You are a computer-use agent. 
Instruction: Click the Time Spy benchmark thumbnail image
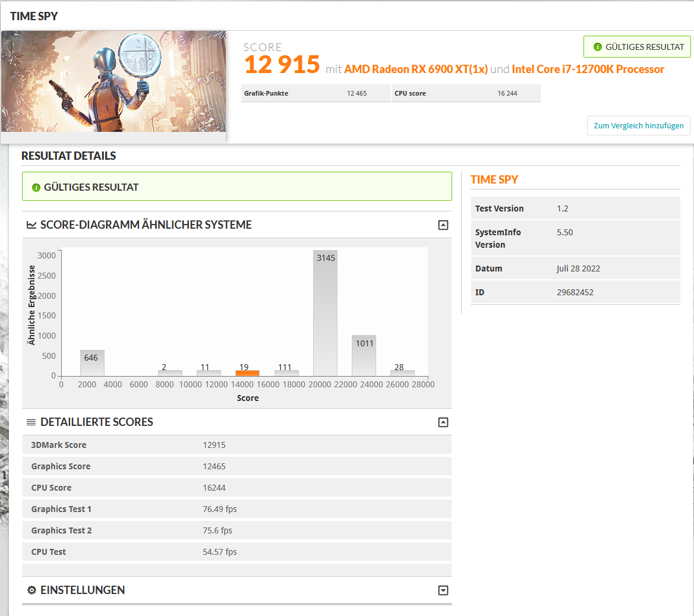coord(113,81)
